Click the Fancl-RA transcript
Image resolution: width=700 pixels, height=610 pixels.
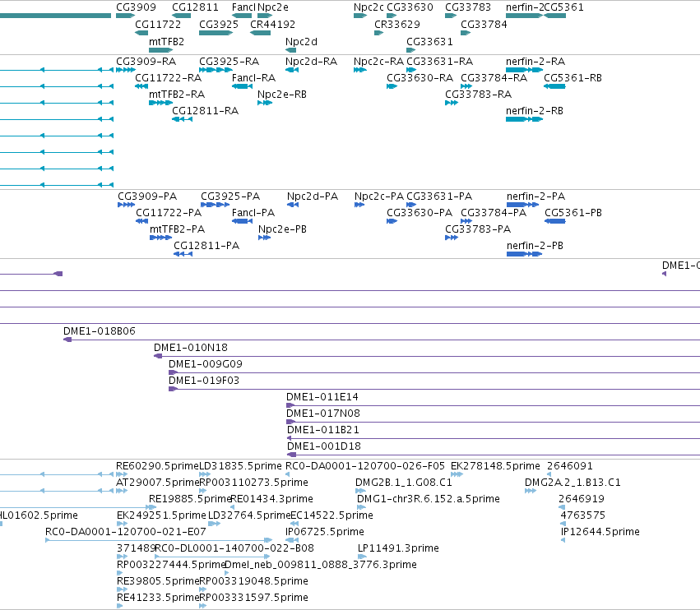coord(243,86)
